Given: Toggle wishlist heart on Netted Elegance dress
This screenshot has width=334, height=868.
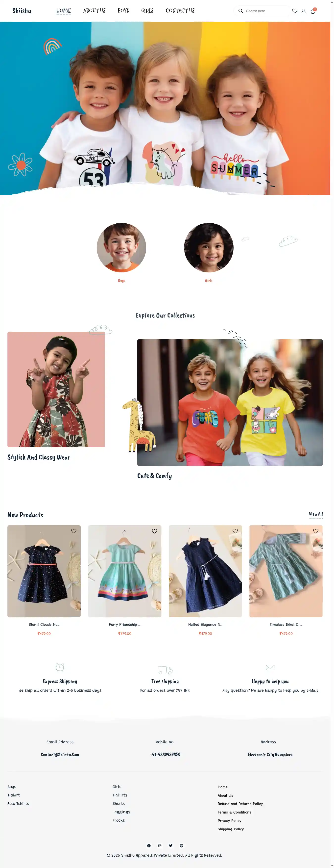Looking at the screenshot, I should coord(235,531).
